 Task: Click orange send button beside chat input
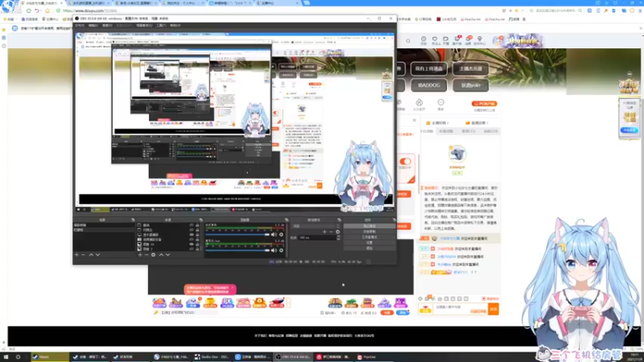click(x=493, y=309)
